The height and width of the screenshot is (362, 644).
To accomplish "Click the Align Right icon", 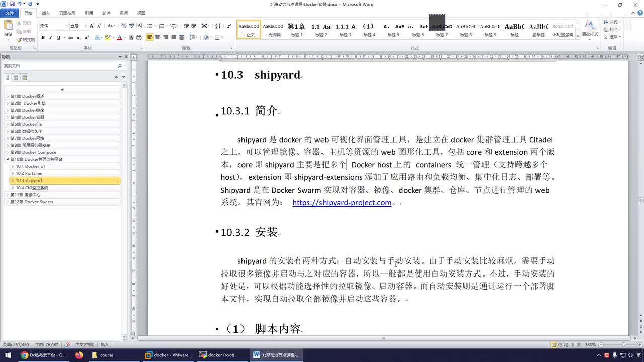I will [x=166, y=37].
